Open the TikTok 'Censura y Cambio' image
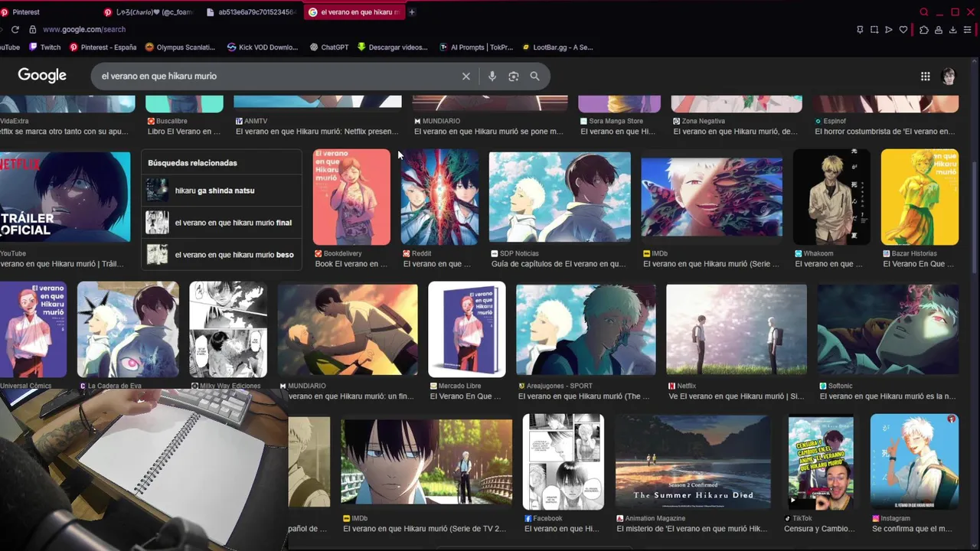980x551 pixels. coord(821,461)
